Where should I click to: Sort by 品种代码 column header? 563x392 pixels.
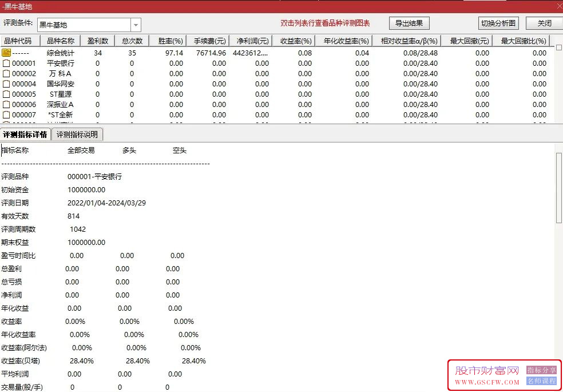coord(20,41)
